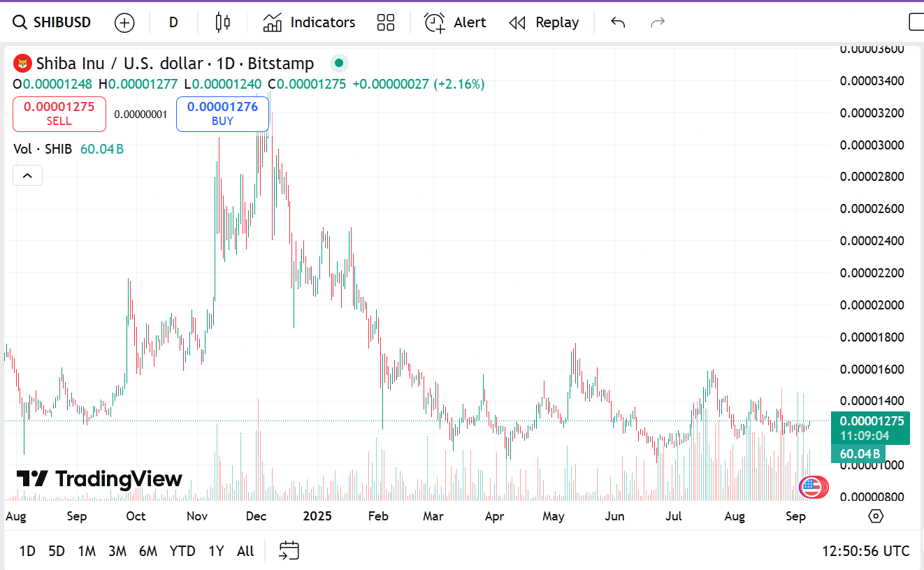Viewport: 924px width, 570px height.
Task: Click the green market status dot
Action: 339,64
